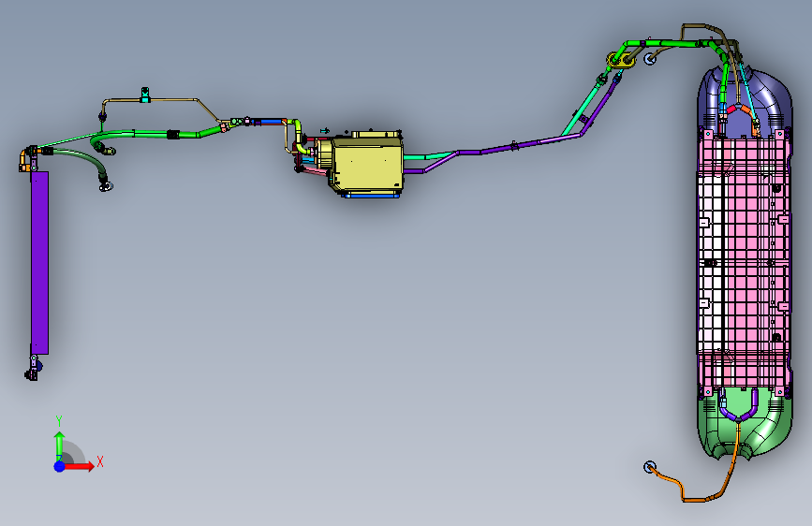The image size is (812, 526).
Task: Select the yellow twin-port flange fitting
Action: (621, 60)
